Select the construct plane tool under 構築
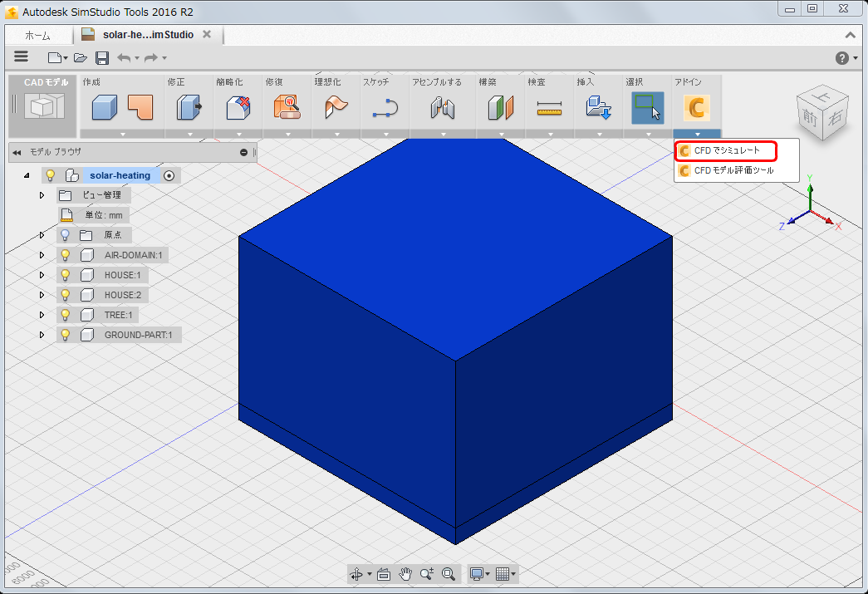Screen dimensions: 868x594 click(501, 107)
